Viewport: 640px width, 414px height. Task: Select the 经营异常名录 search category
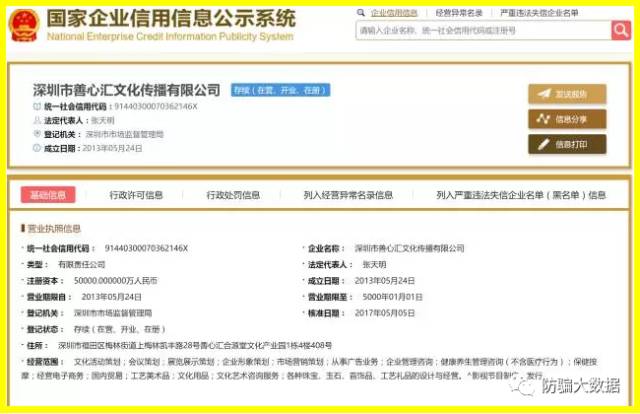tap(459, 13)
